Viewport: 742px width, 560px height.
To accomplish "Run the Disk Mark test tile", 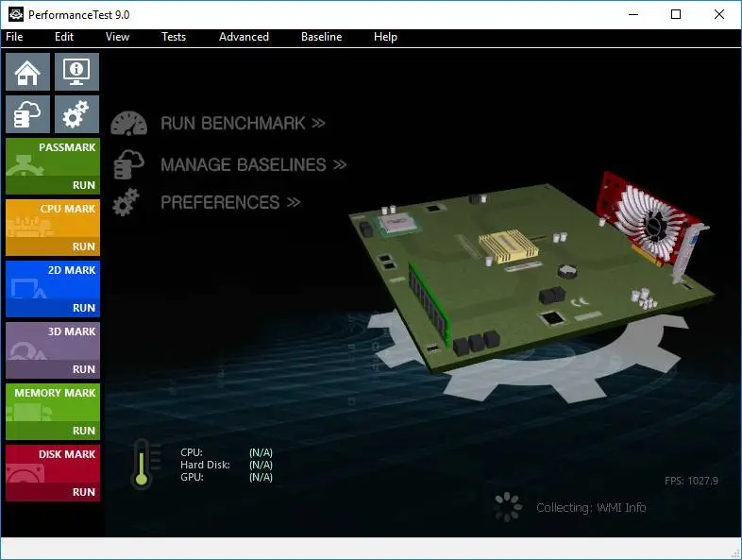I will [53, 473].
